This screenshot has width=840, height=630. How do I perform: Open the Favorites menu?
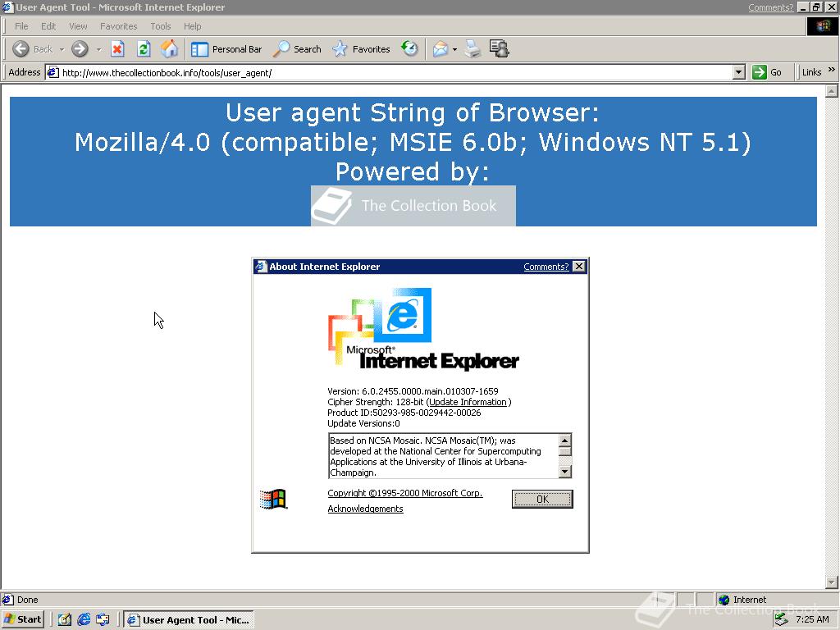pos(118,26)
